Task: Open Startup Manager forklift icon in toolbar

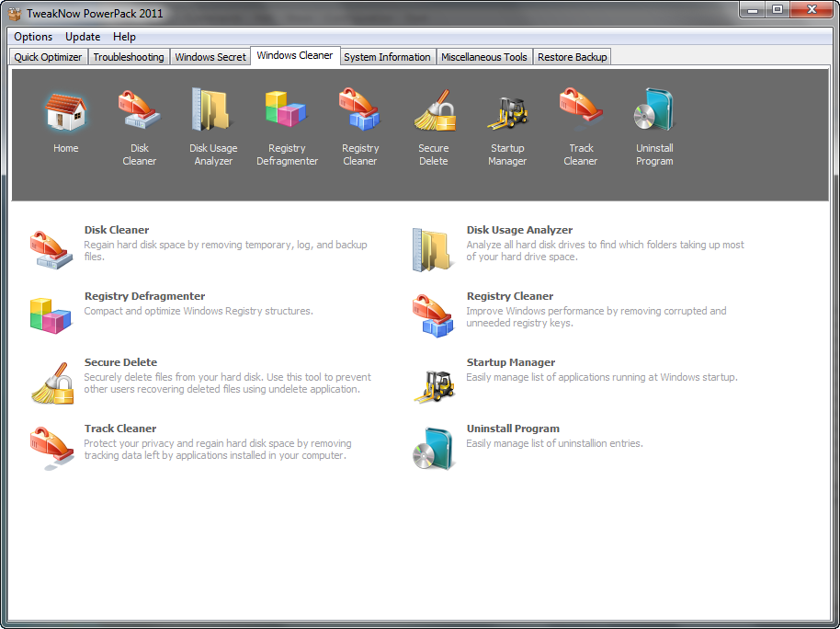Action: tap(507, 112)
